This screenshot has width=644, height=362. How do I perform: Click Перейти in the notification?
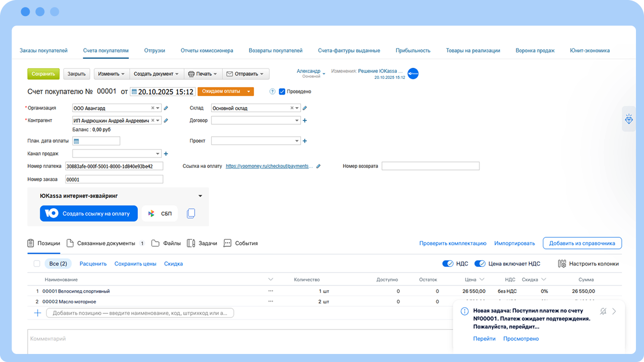coord(485,339)
